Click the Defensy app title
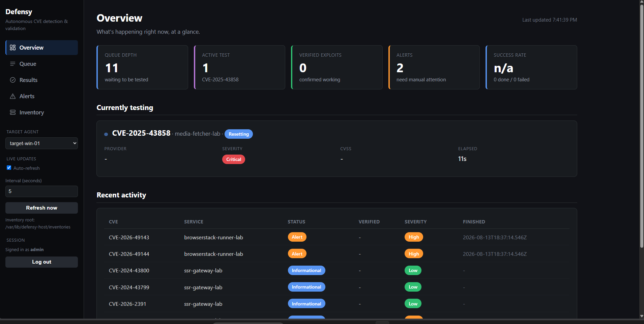 pyautogui.click(x=19, y=12)
